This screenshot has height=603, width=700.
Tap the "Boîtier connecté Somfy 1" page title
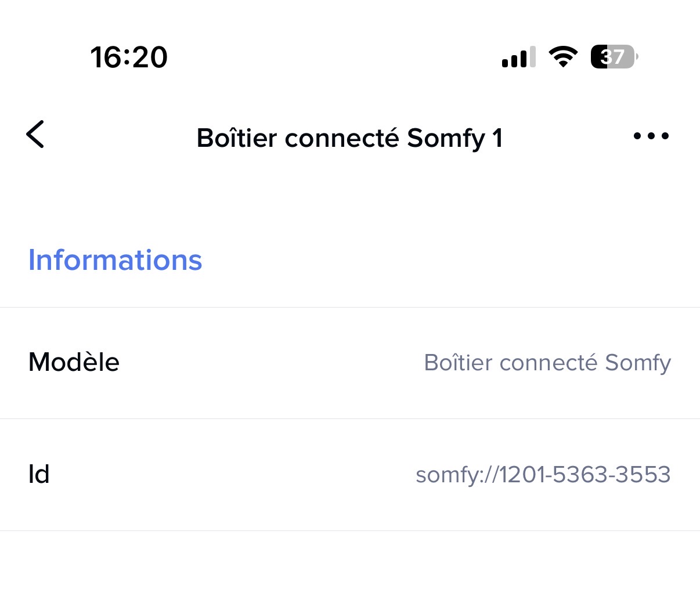tap(349, 138)
